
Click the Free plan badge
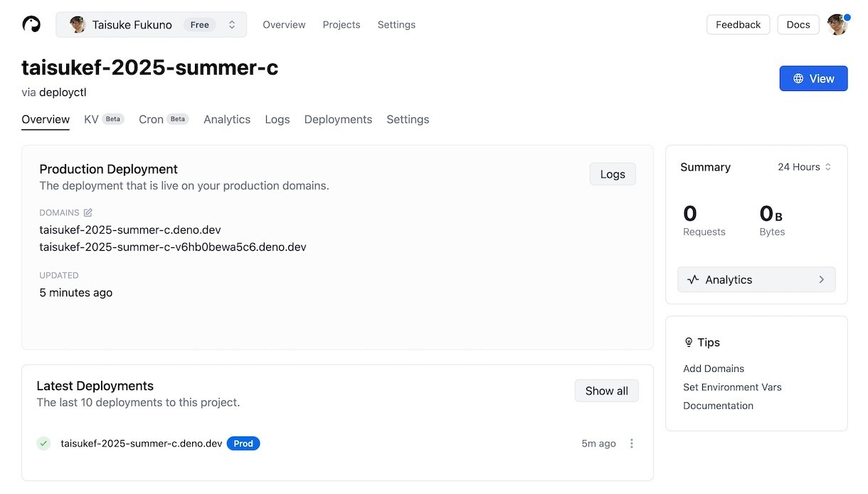200,25
